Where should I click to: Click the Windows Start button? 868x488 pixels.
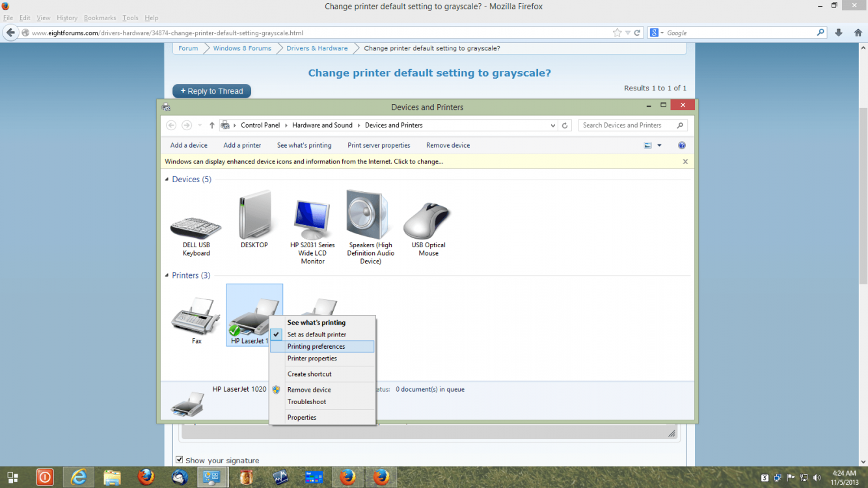coord(12,478)
